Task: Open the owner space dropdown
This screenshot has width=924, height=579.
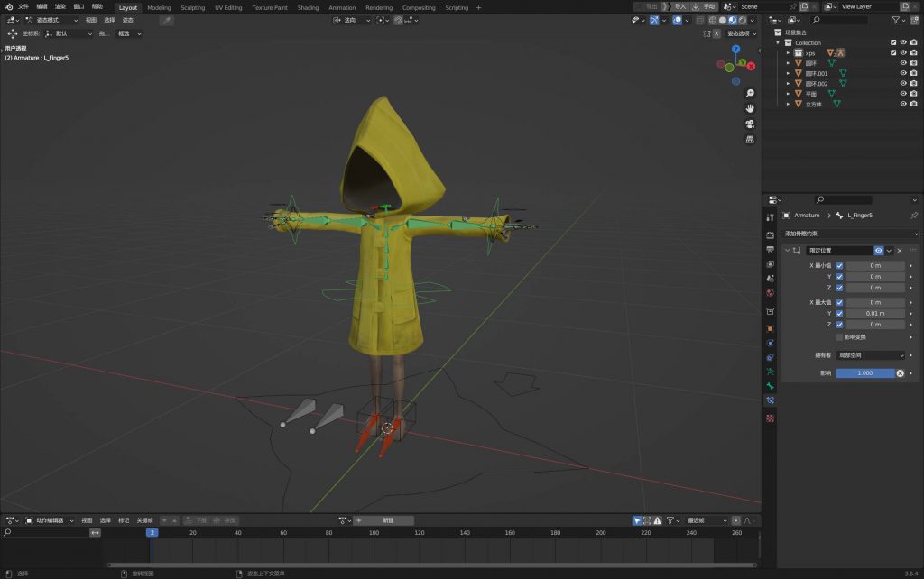Action: click(x=871, y=355)
